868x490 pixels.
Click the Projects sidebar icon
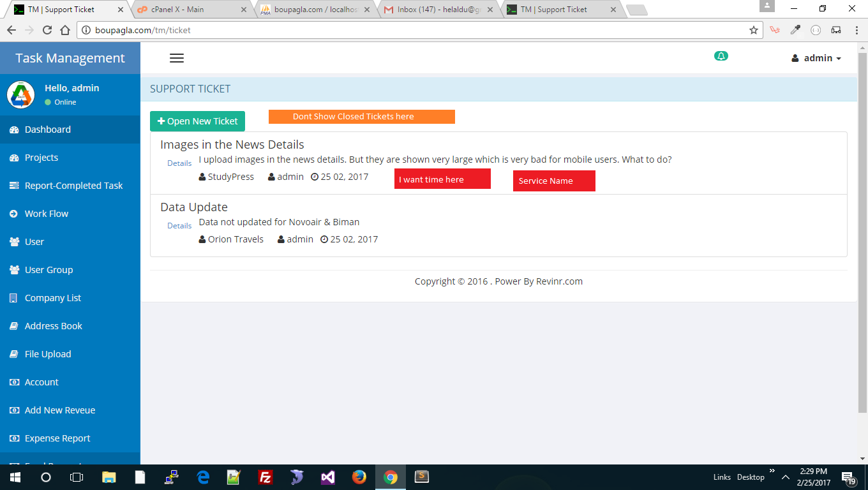click(x=14, y=158)
